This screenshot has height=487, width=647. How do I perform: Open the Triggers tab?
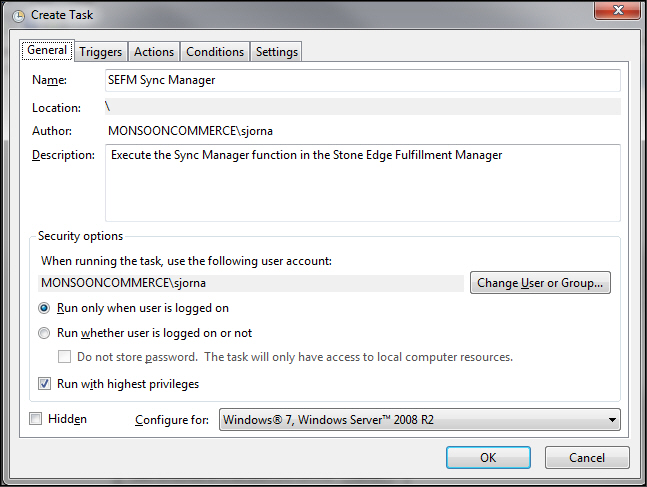tap(101, 52)
